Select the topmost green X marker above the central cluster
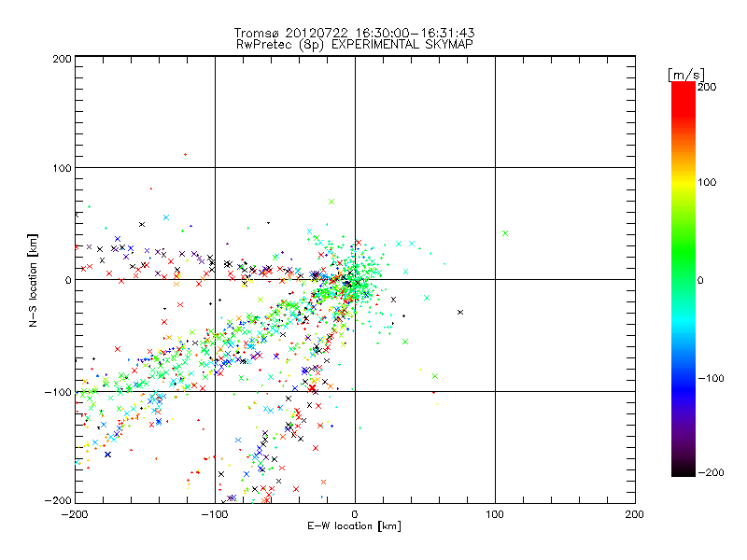This screenshot has height=560, width=747. click(x=331, y=202)
